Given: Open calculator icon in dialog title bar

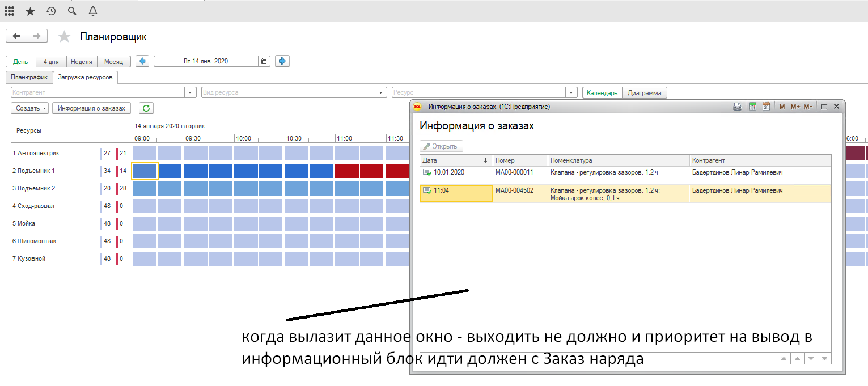Looking at the screenshot, I should [753, 106].
